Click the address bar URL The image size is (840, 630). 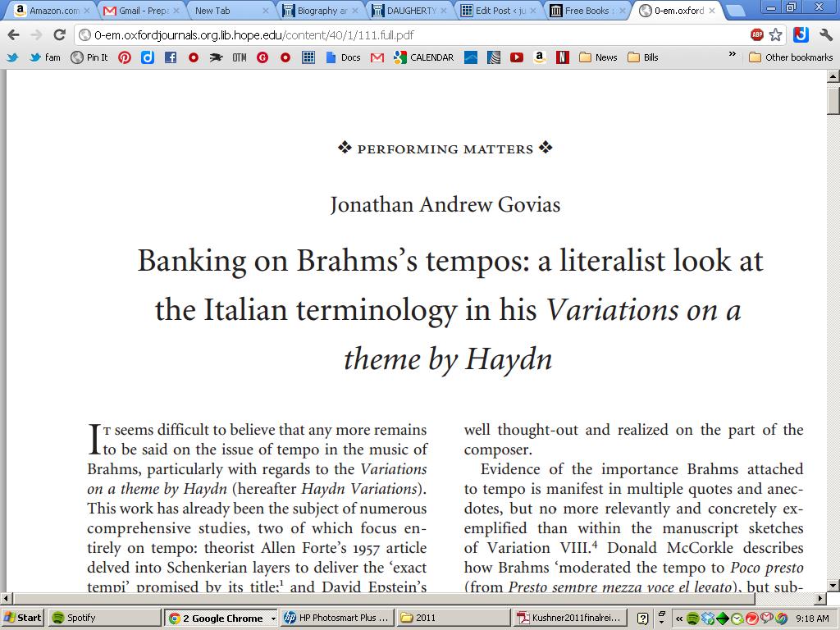pyautogui.click(x=254, y=35)
